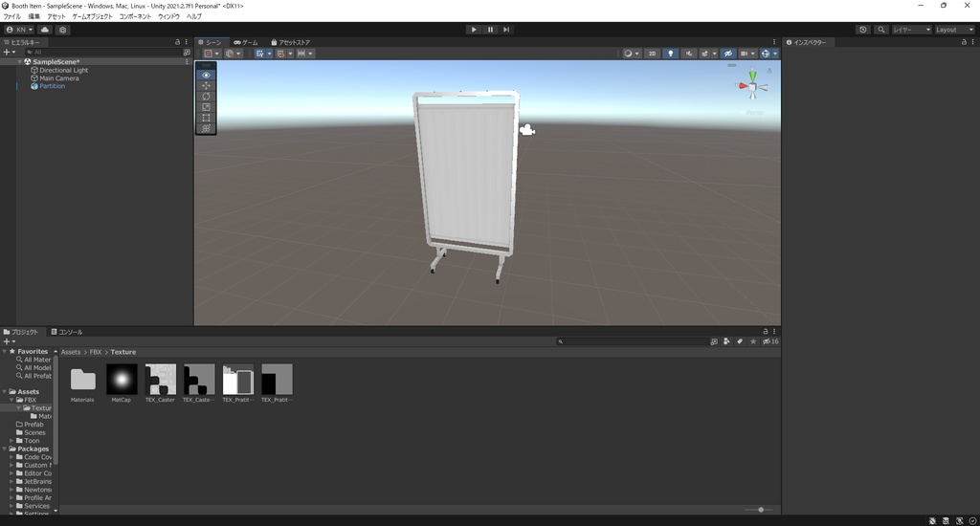
Task: Click the hierarchy search field
Action: 103,53
